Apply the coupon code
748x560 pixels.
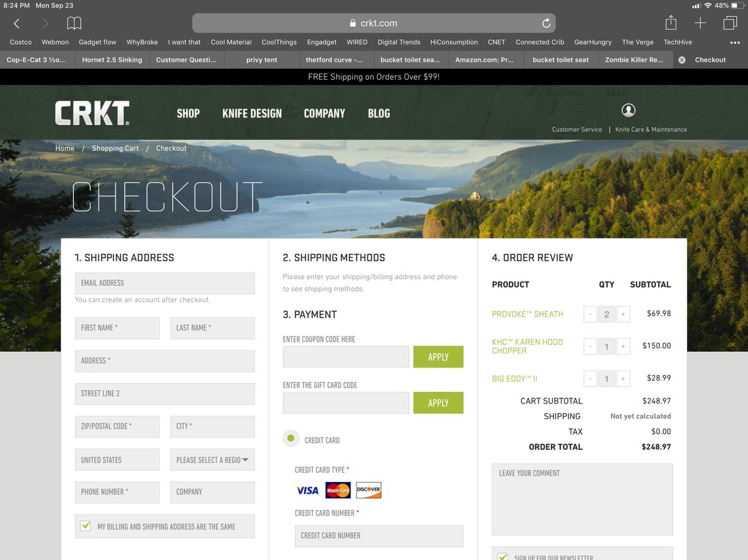(x=438, y=357)
